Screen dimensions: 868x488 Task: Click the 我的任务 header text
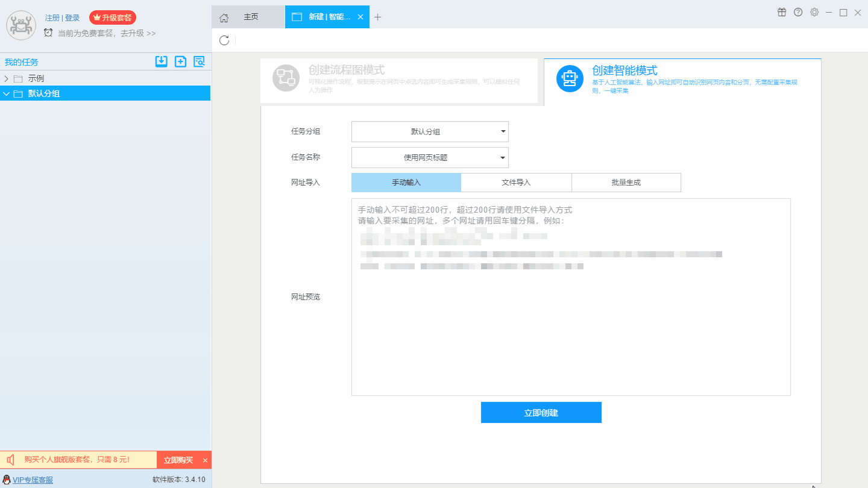coord(22,62)
